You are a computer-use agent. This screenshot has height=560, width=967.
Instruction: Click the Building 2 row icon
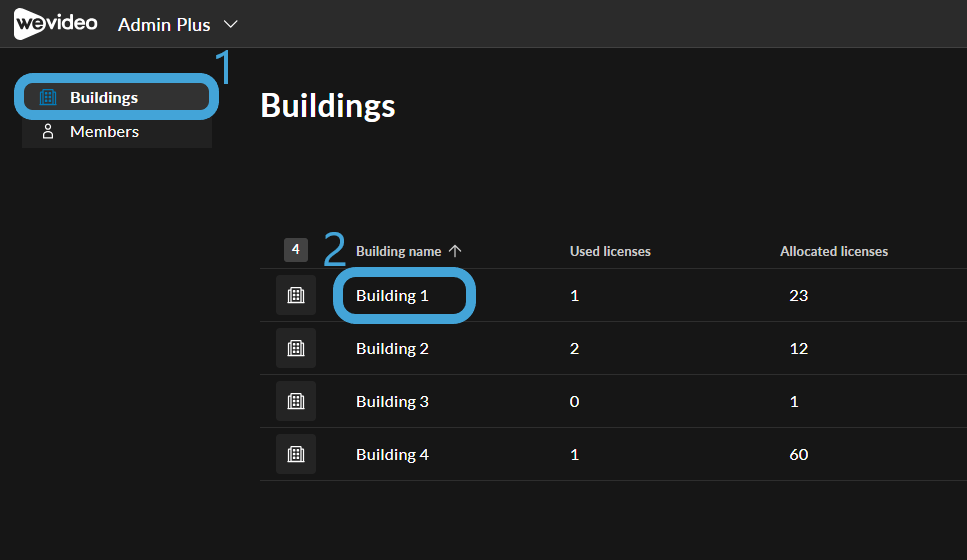296,348
